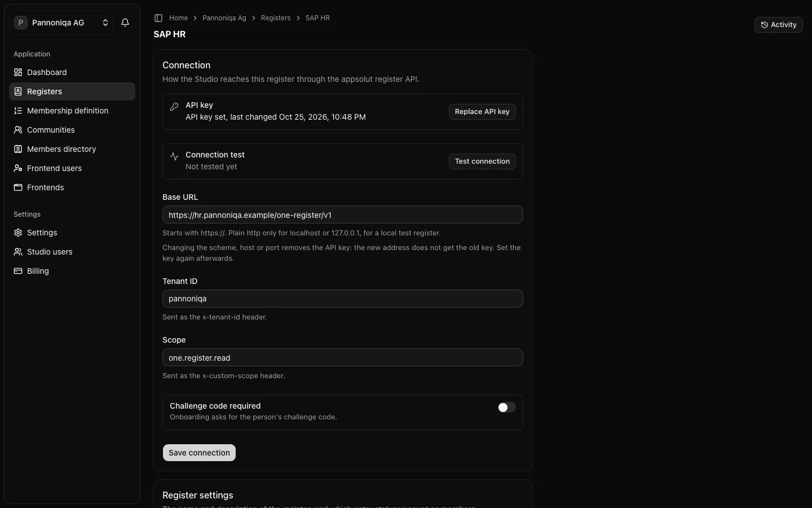Image resolution: width=812 pixels, height=508 pixels.
Task: Click the Communities people icon
Action: [x=18, y=130]
